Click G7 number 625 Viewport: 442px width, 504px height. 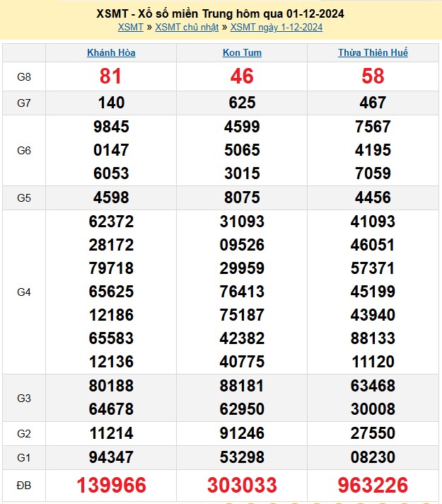(242, 103)
